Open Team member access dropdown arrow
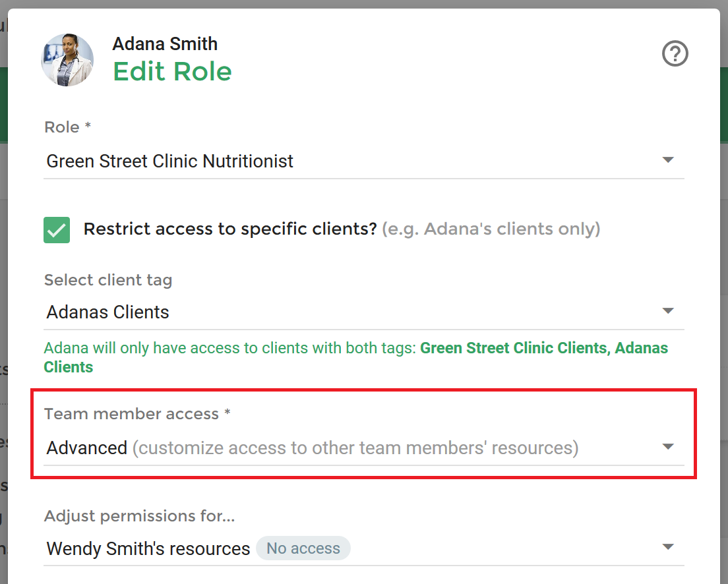The height and width of the screenshot is (584, 728). point(667,447)
